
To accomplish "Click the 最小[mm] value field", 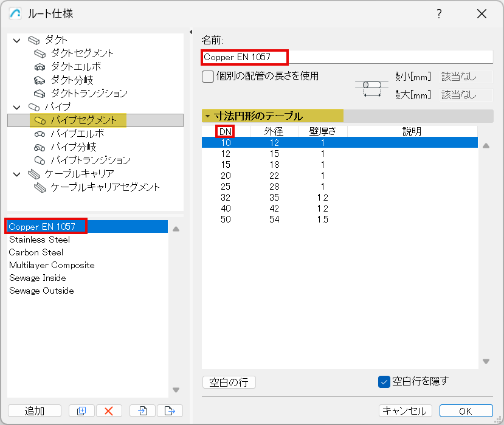I will pos(466,77).
